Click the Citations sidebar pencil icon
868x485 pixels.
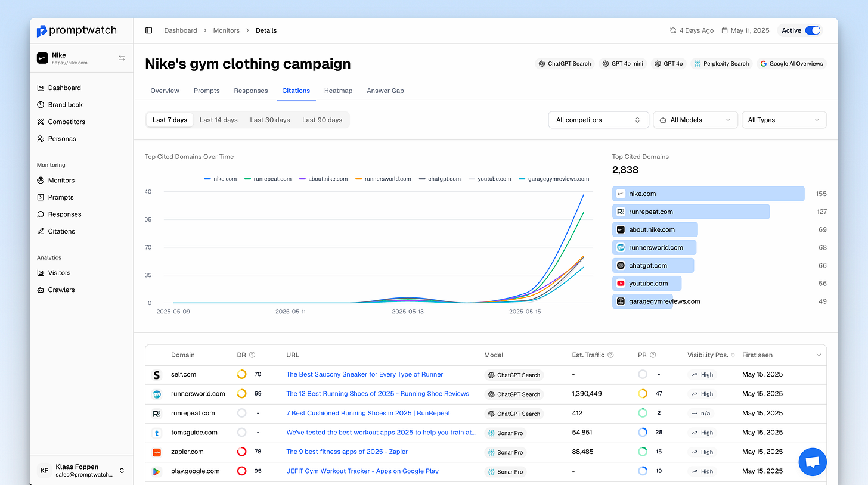[41, 231]
